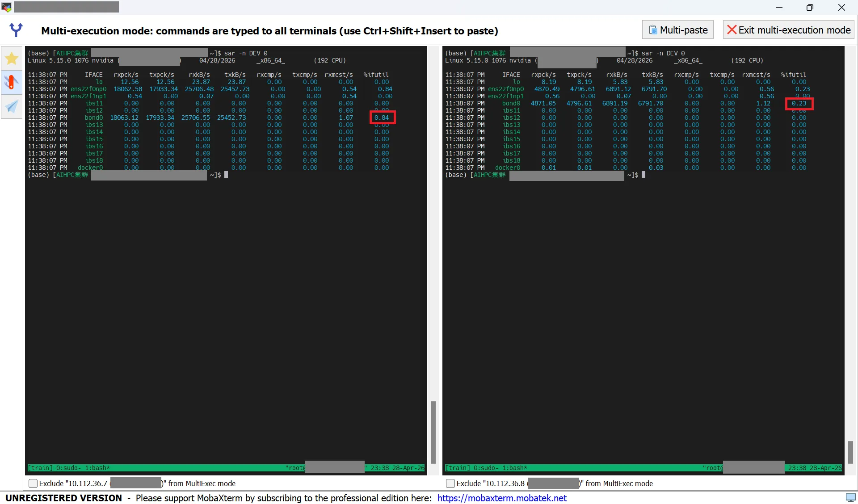Click the red X on Exit multi-execution

tap(732, 30)
